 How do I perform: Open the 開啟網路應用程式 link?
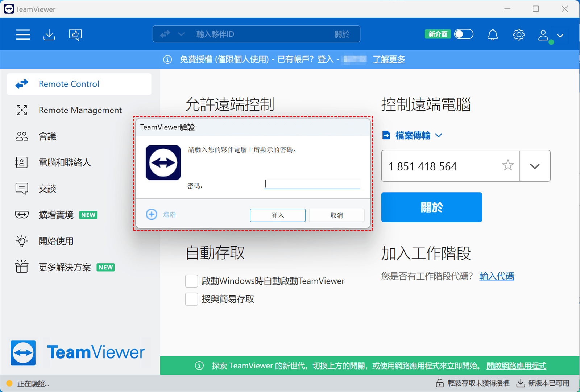(516, 366)
